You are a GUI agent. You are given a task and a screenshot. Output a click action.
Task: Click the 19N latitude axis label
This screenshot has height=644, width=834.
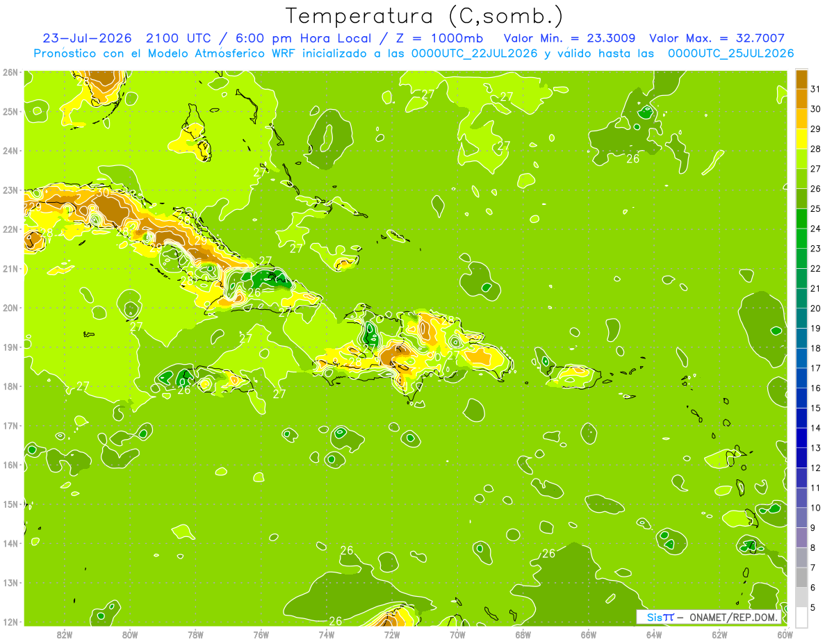(x=10, y=347)
